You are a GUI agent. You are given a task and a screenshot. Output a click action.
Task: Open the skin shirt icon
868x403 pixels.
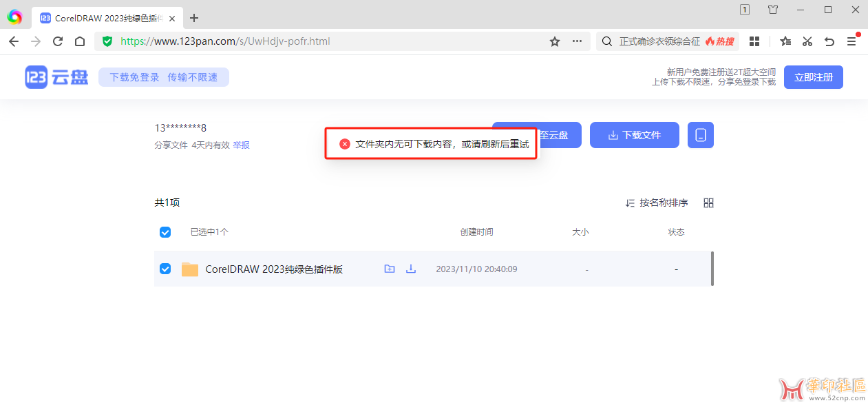[773, 10]
